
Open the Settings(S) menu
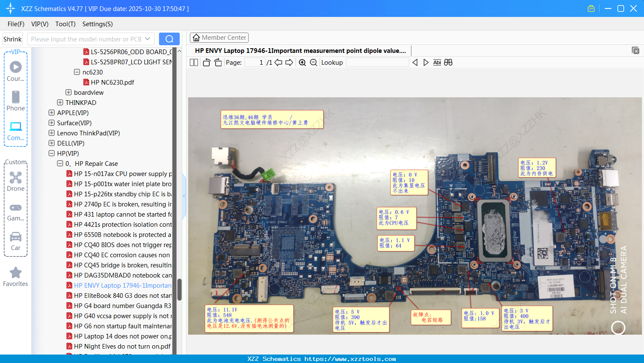point(98,24)
